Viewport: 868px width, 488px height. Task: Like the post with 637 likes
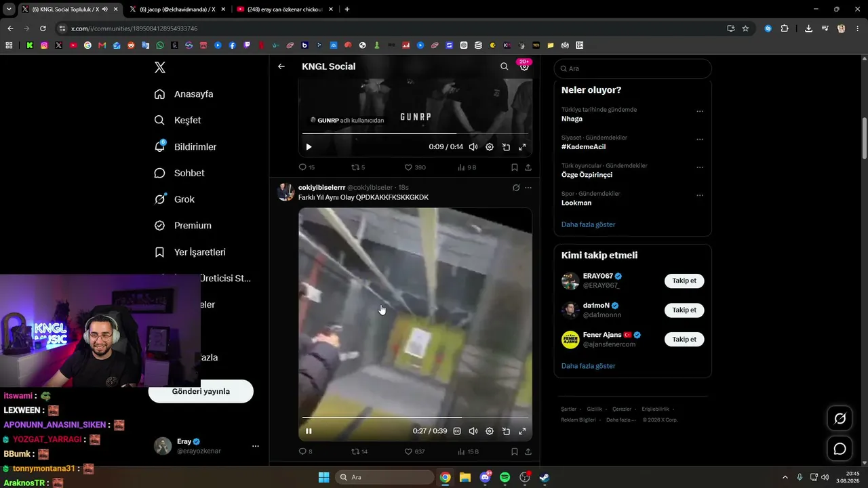(415, 451)
